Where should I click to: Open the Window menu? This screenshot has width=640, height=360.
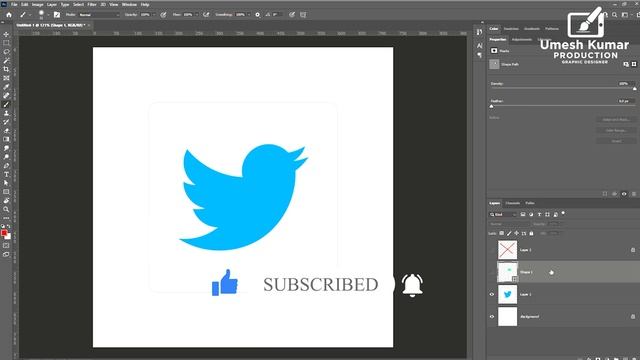click(129, 4)
